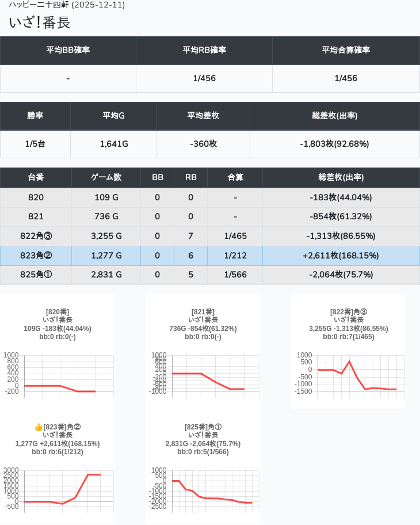The image size is (420, 525).
Task: Open the slump graph for machine 820
Action: coord(58,375)
